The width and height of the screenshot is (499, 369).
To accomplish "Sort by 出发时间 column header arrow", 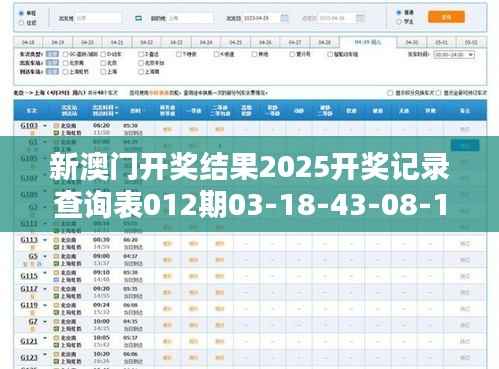I will (x=116, y=108).
